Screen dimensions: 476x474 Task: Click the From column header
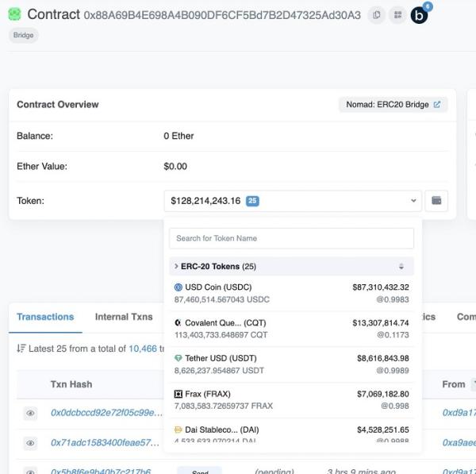pyautogui.click(x=454, y=384)
